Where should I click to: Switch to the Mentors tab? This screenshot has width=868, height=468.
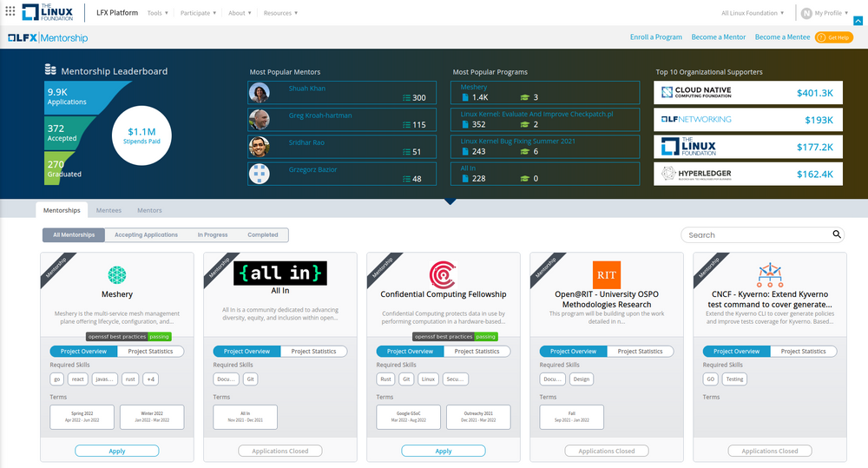tap(149, 210)
